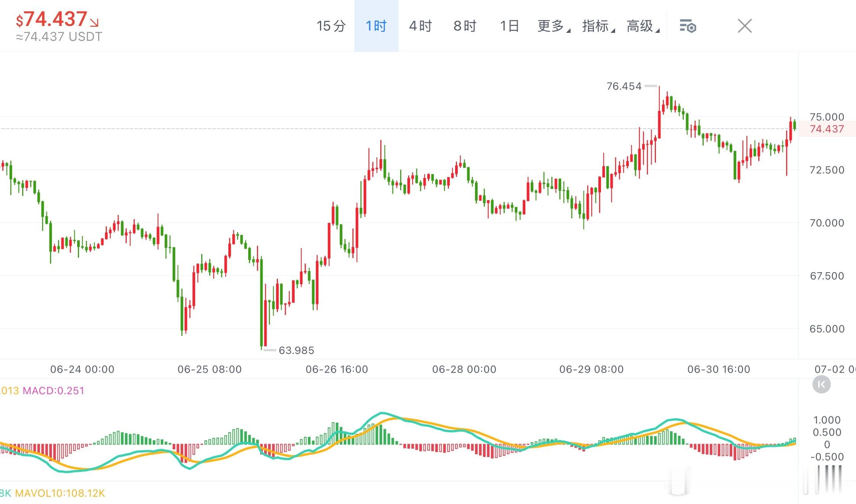Image resolution: width=856 pixels, height=504 pixels.
Task: Switch chart to 4时 interval
Action: point(420,26)
